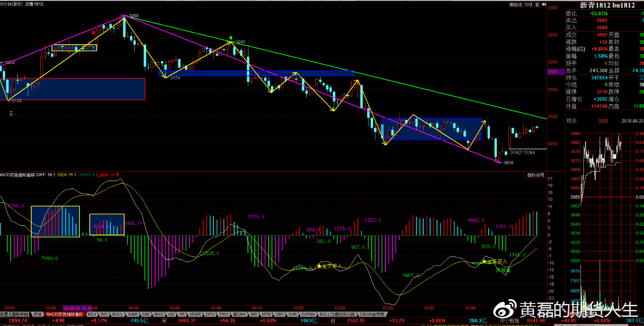Click the 振幅 value 1.58%
This screenshot has width=644, height=326.
600,56
